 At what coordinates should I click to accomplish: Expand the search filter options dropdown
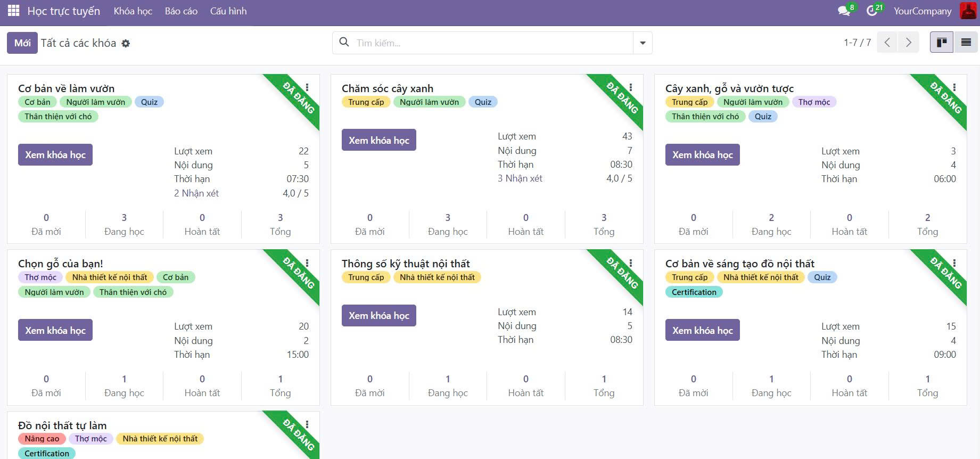[643, 43]
